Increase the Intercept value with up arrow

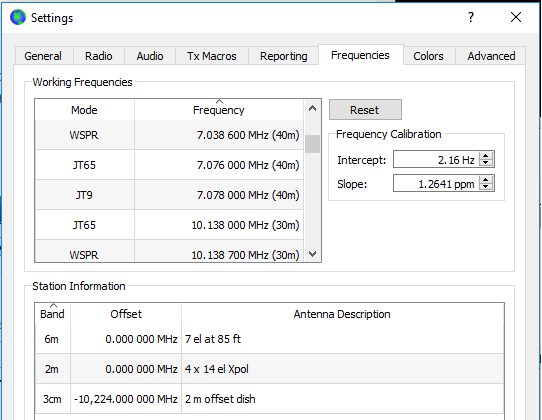click(486, 156)
